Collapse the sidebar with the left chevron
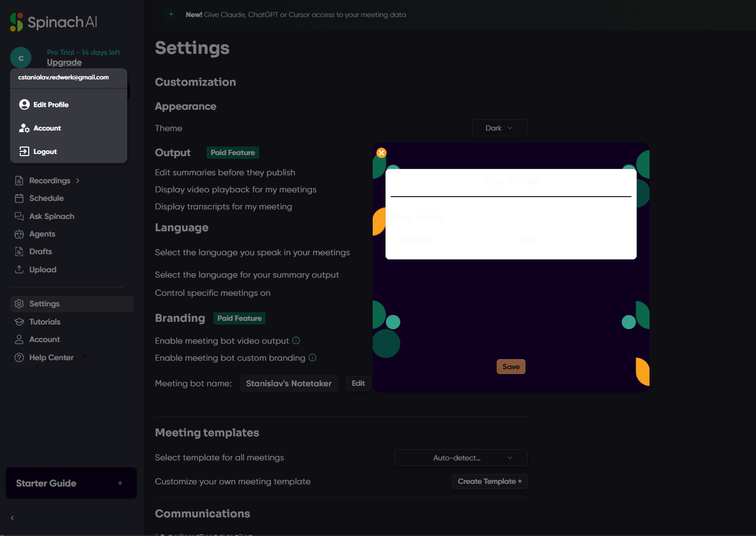 [12, 518]
